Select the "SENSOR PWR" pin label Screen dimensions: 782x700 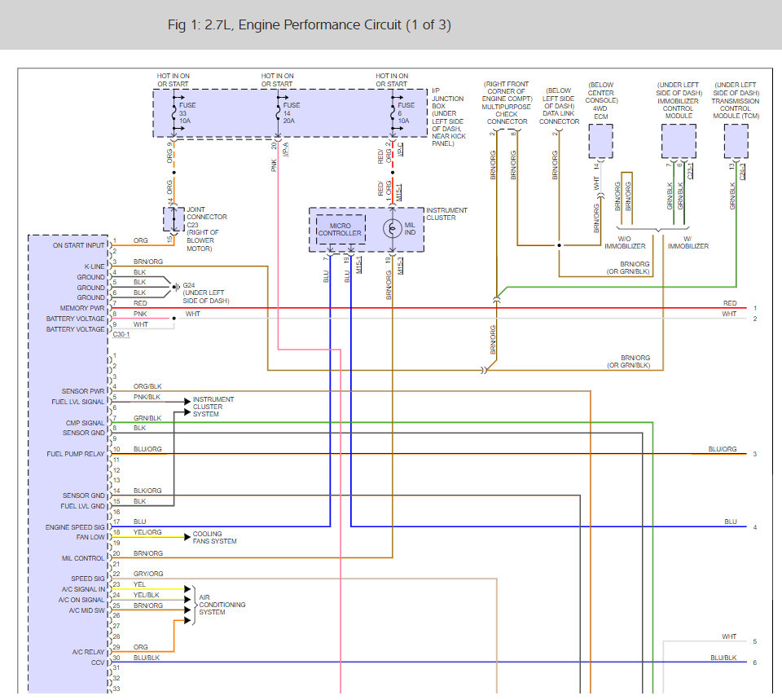(83, 391)
